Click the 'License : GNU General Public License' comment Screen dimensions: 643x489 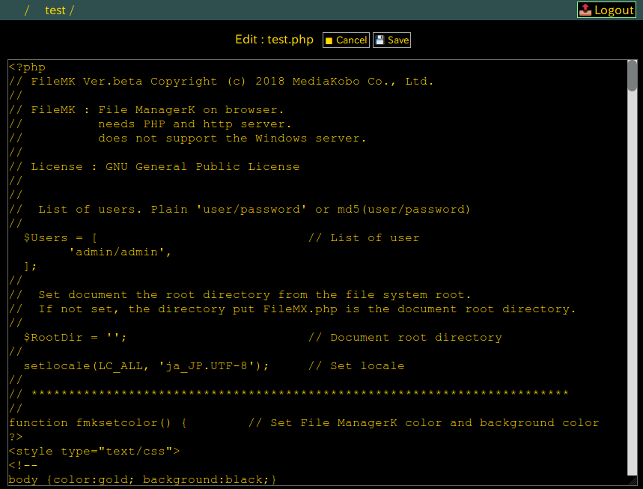pos(165,167)
